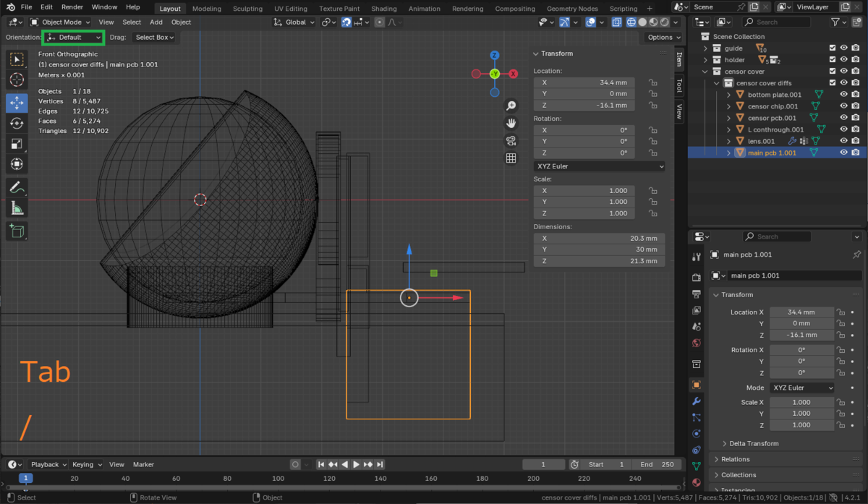This screenshot has width=868, height=504.
Task: Activate the Scale tool
Action: (x=17, y=144)
